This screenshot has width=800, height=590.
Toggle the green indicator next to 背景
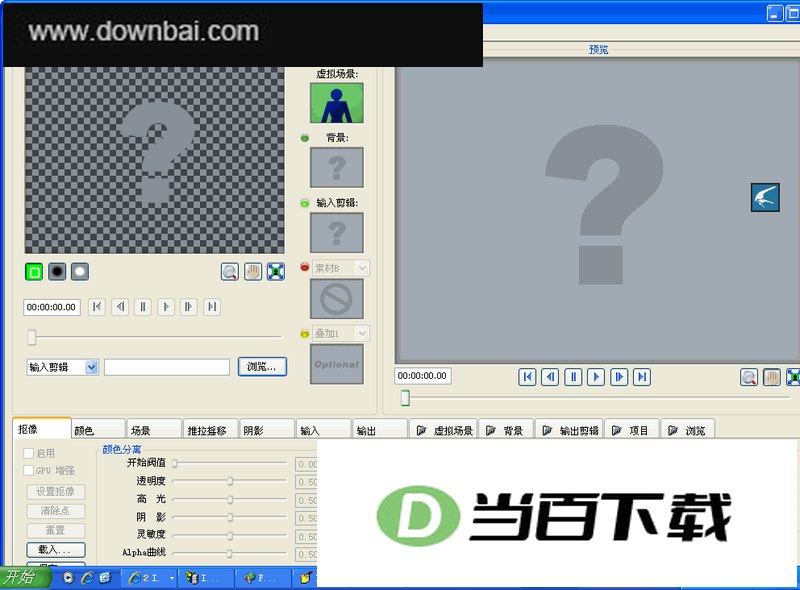pos(305,138)
